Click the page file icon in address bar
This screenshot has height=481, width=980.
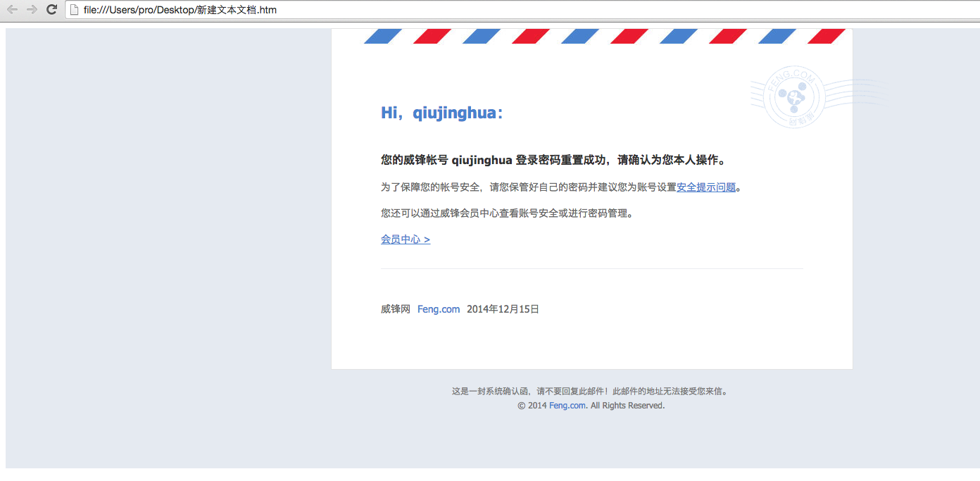pos(73,10)
